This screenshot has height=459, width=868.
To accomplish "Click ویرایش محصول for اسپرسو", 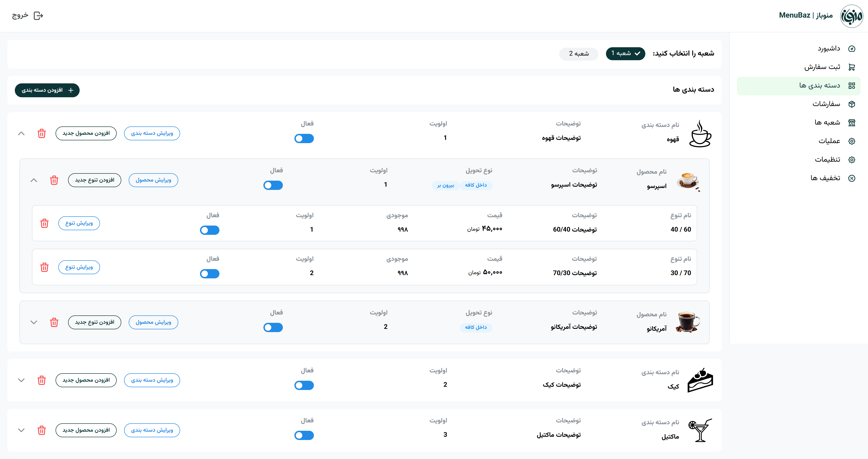I will click(x=153, y=180).
